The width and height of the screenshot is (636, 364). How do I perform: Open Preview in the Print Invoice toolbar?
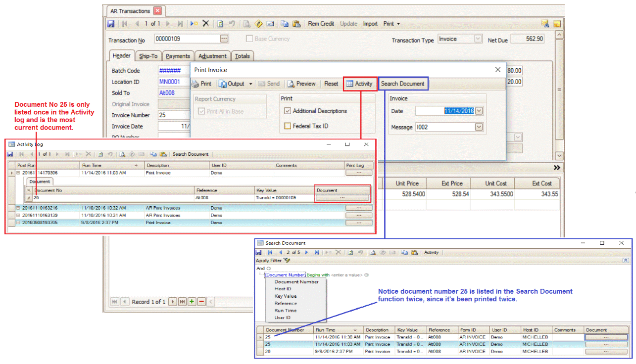301,84
